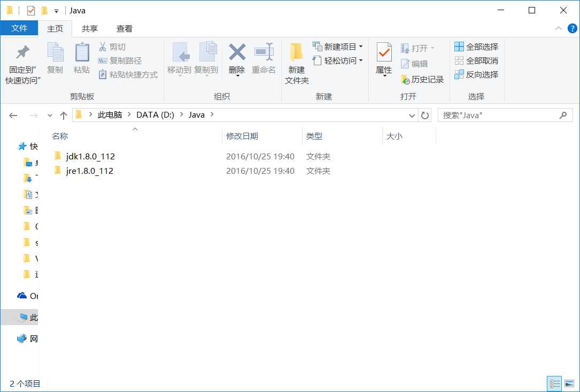The height and width of the screenshot is (392, 580).
Task: Open Properties (属性) checkmark icon
Action: [384, 52]
